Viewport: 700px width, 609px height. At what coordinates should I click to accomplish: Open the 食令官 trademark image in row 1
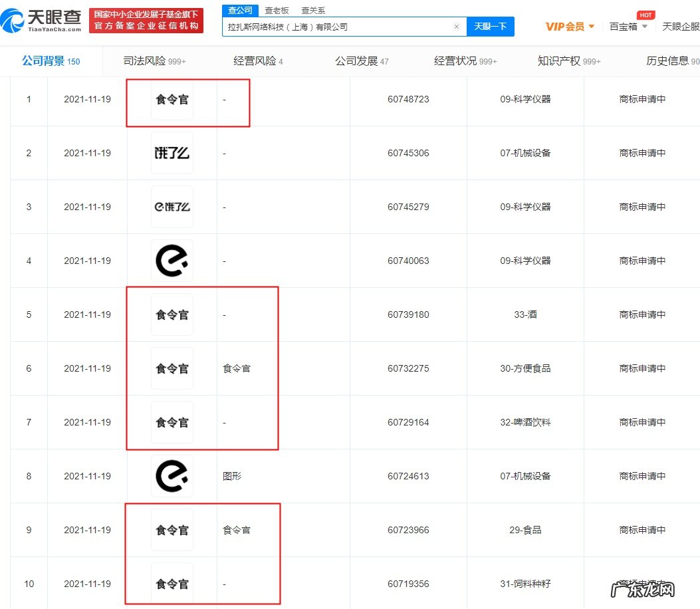point(172,99)
